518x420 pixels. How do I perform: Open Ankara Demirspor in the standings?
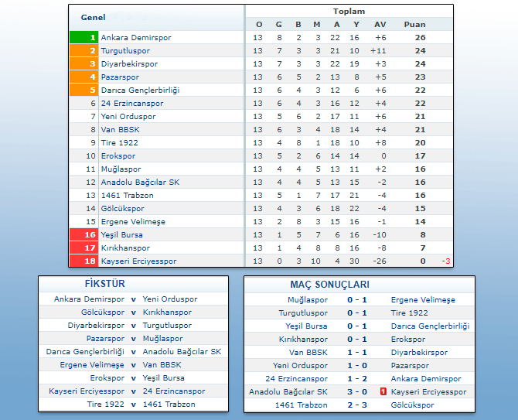point(136,37)
